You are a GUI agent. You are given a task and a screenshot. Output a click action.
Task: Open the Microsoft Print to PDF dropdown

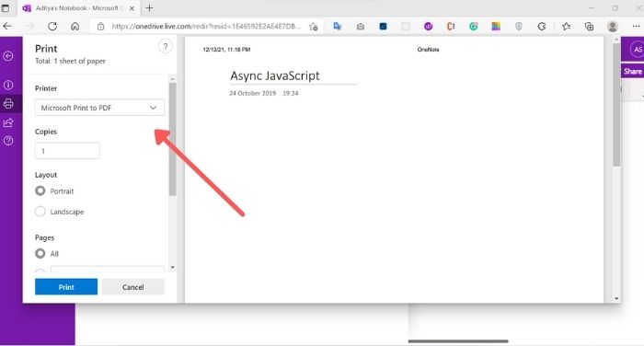[x=99, y=108]
